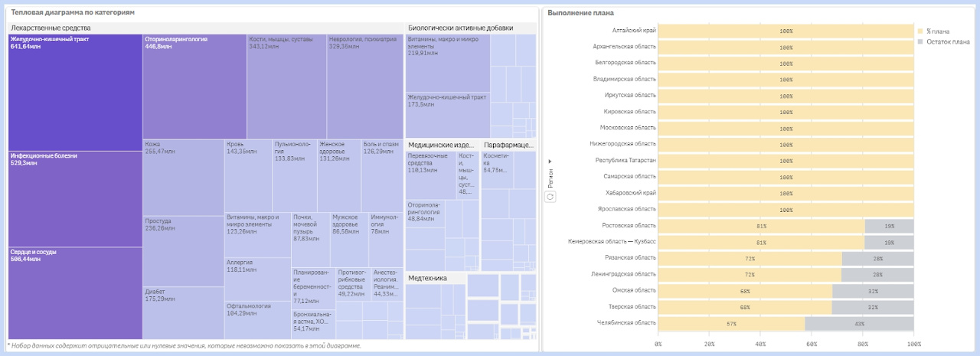Viewport: 980px width, 356px height.
Task: Select the Кемеровская область — Кузбасс label
Action: coord(612,241)
